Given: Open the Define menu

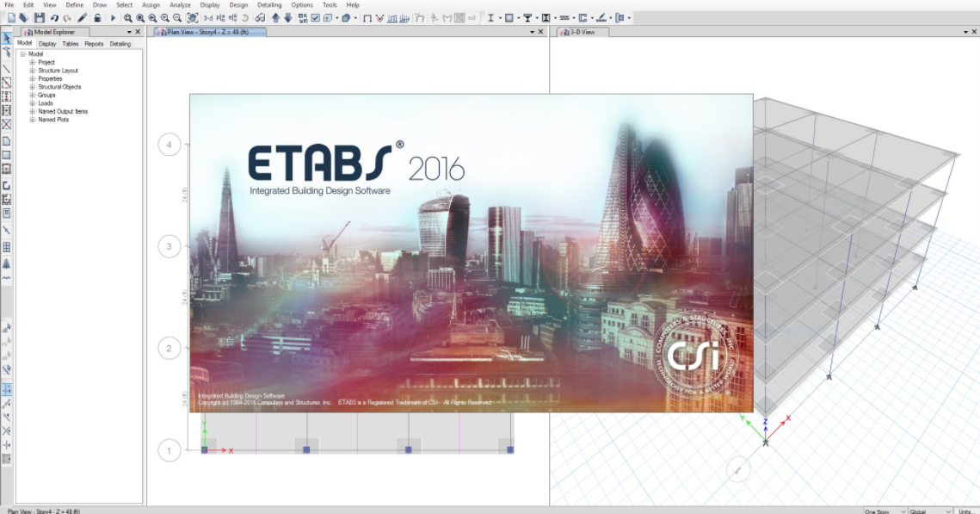Looking at the screenshot, I should 74,5.
